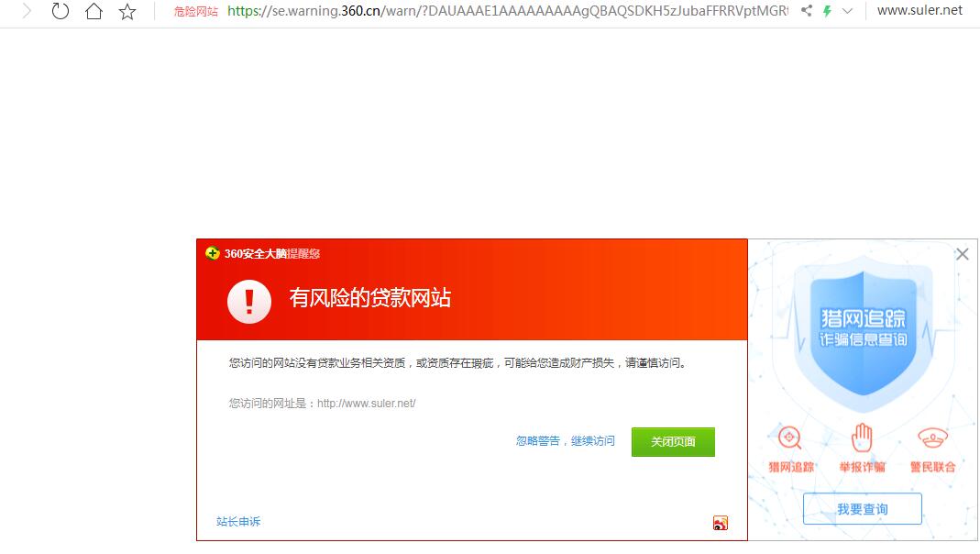Close the 猎网追踪 side panel
Viewport: 980px width, 554px height.
pos(963,254)
